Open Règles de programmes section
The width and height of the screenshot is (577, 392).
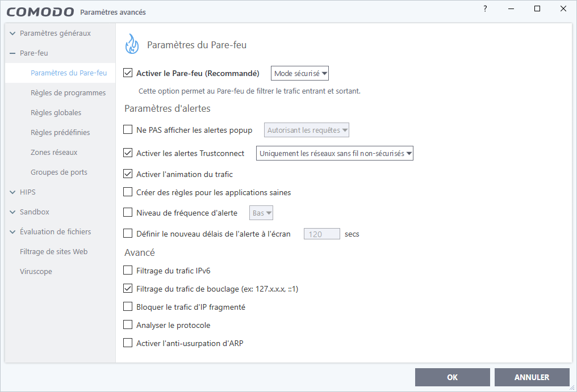(68, 92)
